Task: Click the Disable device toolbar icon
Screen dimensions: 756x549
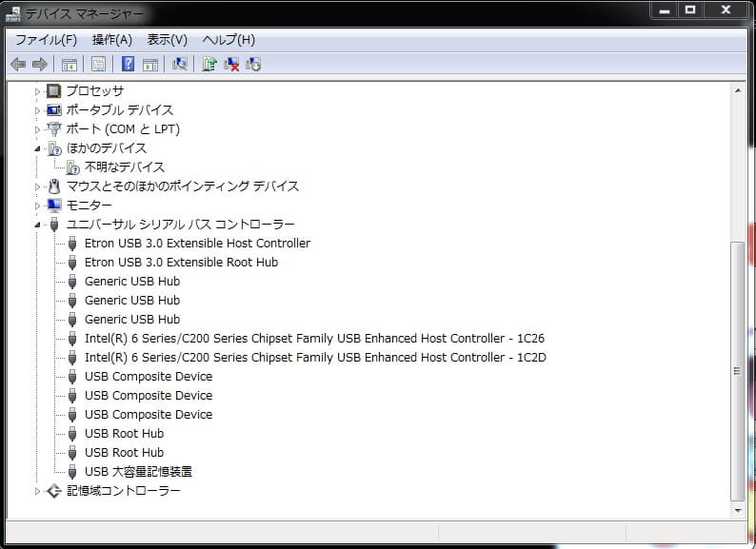Action: (x=253, y=64)
